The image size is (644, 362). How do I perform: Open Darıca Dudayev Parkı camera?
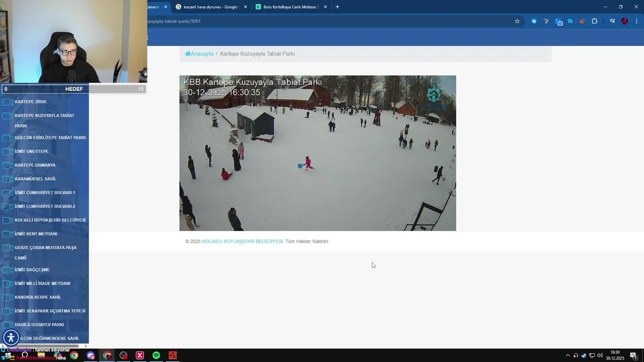[39, 325]
